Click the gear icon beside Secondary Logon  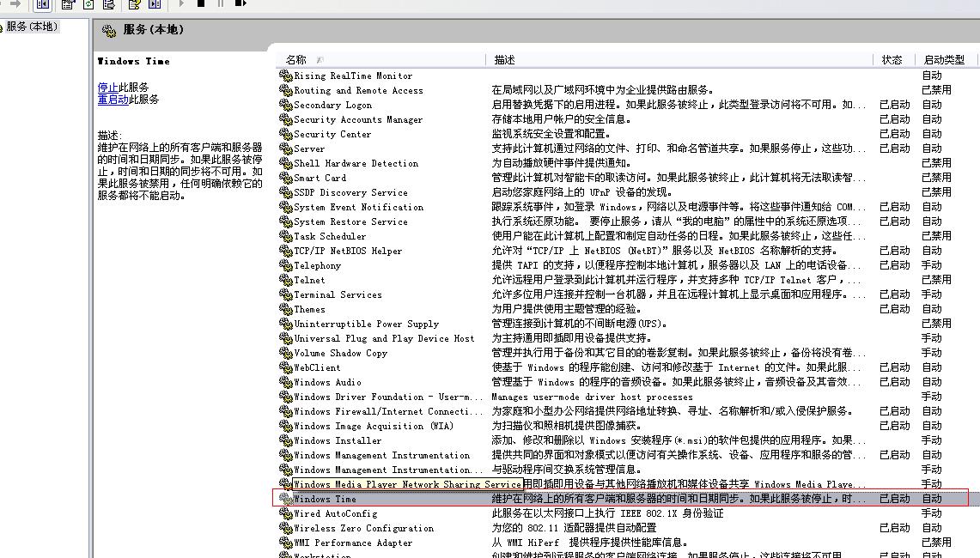286,105
